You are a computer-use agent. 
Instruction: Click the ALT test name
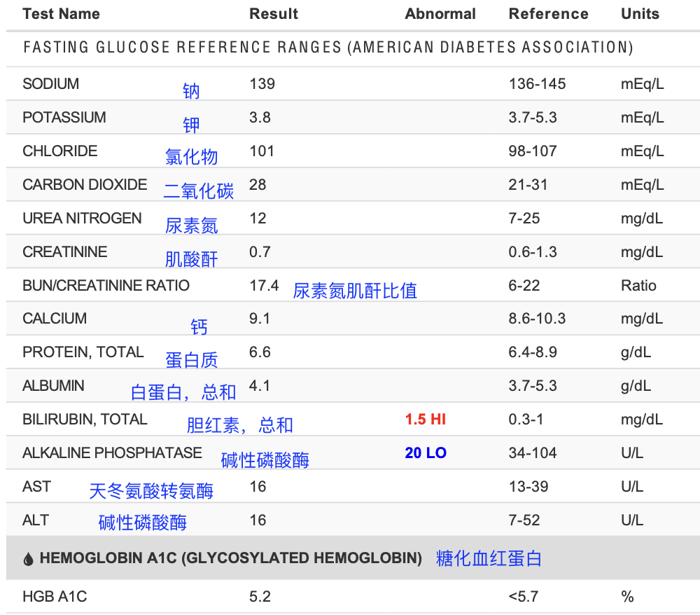coord(36,520)
